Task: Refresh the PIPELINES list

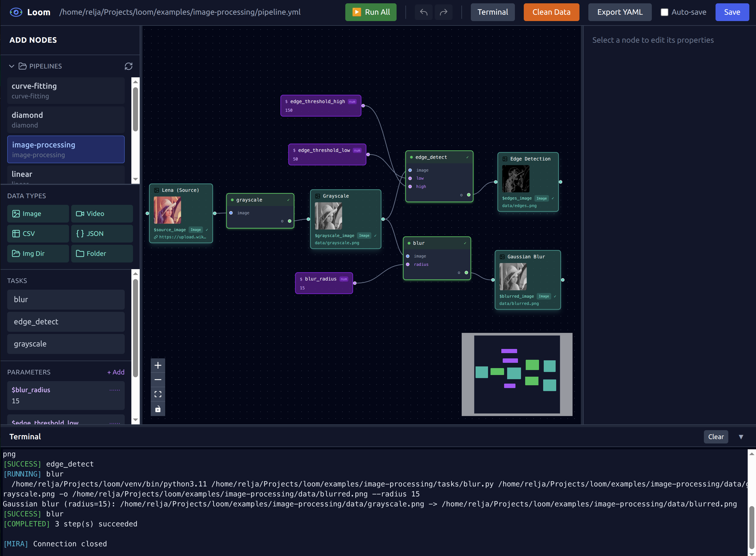Action: tap(129, 66)
